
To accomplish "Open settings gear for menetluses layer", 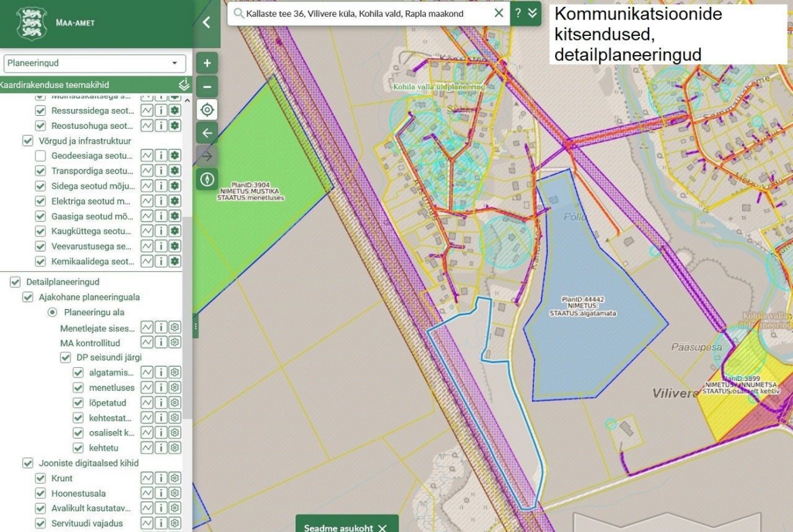I will click(175, 388).
